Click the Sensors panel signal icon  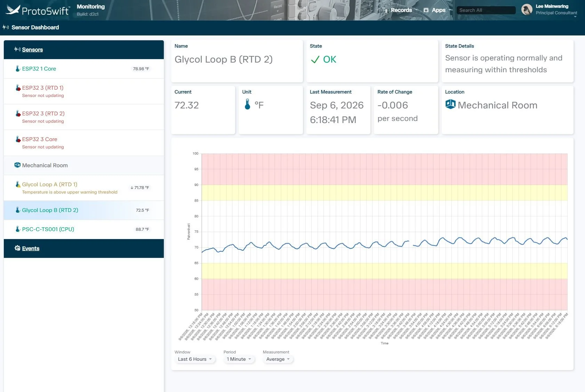[17, 49]
